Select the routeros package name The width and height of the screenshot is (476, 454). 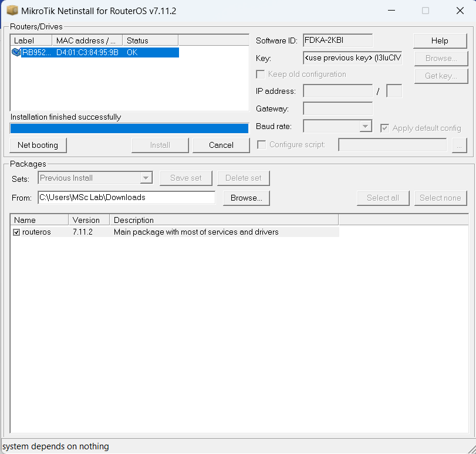coord(36,232)
